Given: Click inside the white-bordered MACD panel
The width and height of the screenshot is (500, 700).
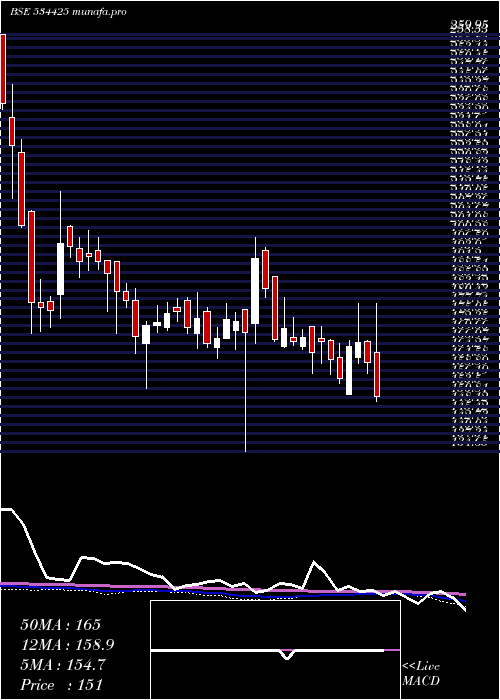Looking at the screenshot, I should 275,650.
